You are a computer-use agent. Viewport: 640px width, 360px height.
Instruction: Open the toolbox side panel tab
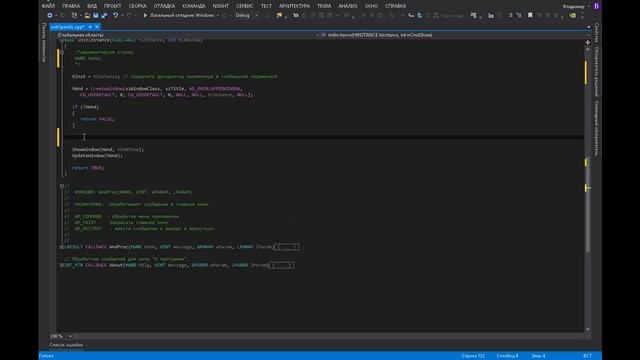pos(44,43)
